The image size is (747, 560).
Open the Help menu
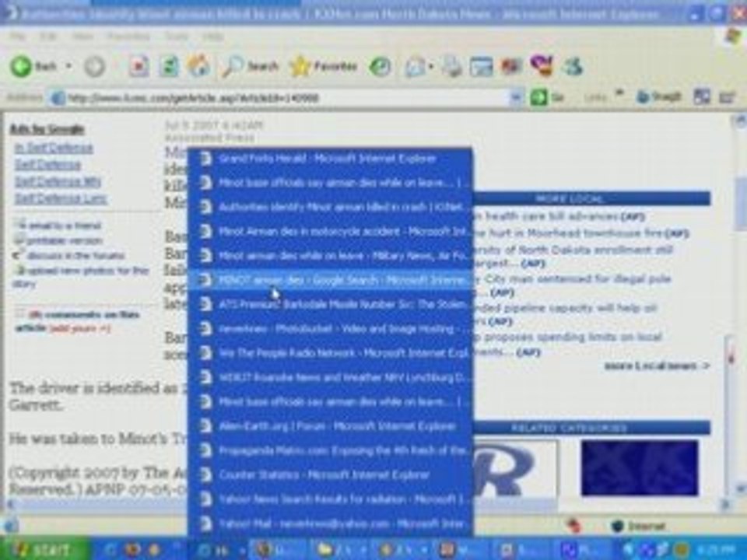click(212, 37)
